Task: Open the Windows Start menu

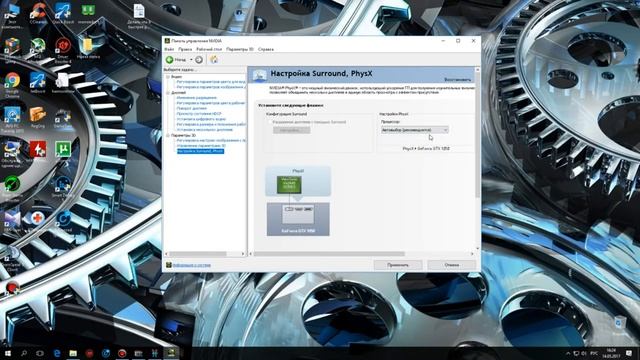Action: coord(7,353)
